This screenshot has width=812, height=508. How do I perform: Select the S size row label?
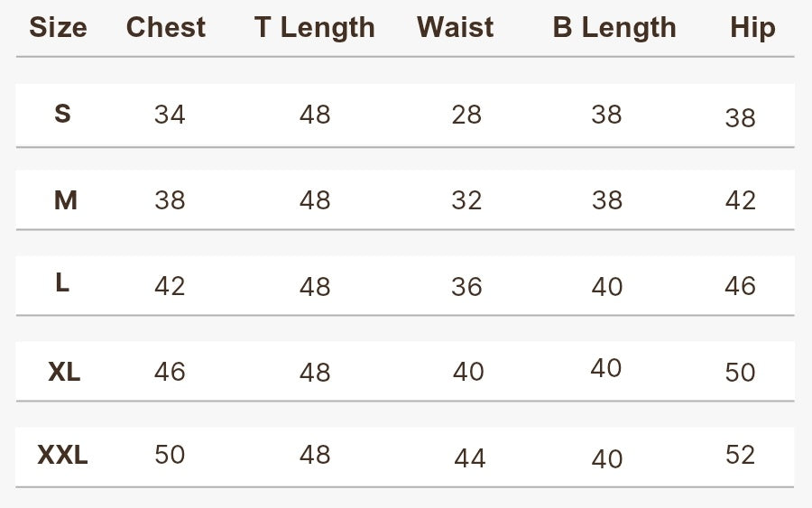tap(62, 114)
